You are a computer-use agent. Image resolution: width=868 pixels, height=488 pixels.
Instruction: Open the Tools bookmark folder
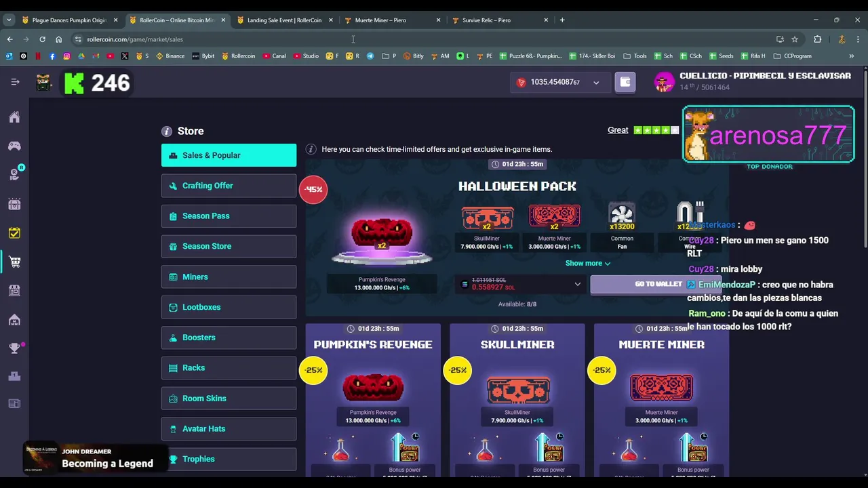coord(635,56)
